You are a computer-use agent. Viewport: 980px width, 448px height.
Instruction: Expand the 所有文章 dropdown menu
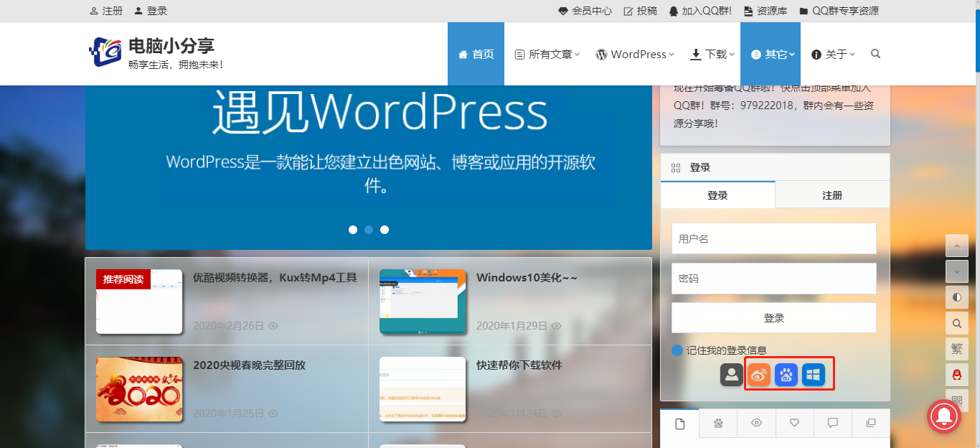point(547,54)
